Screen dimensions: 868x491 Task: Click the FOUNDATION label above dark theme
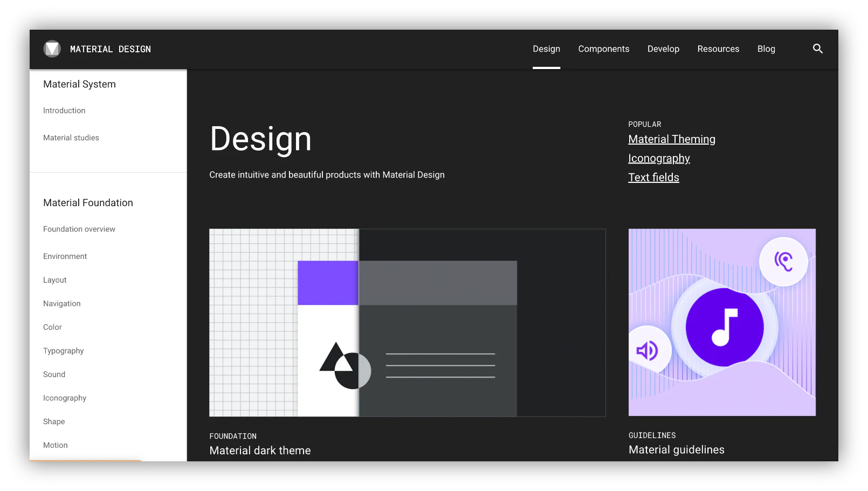pos(233,437)
